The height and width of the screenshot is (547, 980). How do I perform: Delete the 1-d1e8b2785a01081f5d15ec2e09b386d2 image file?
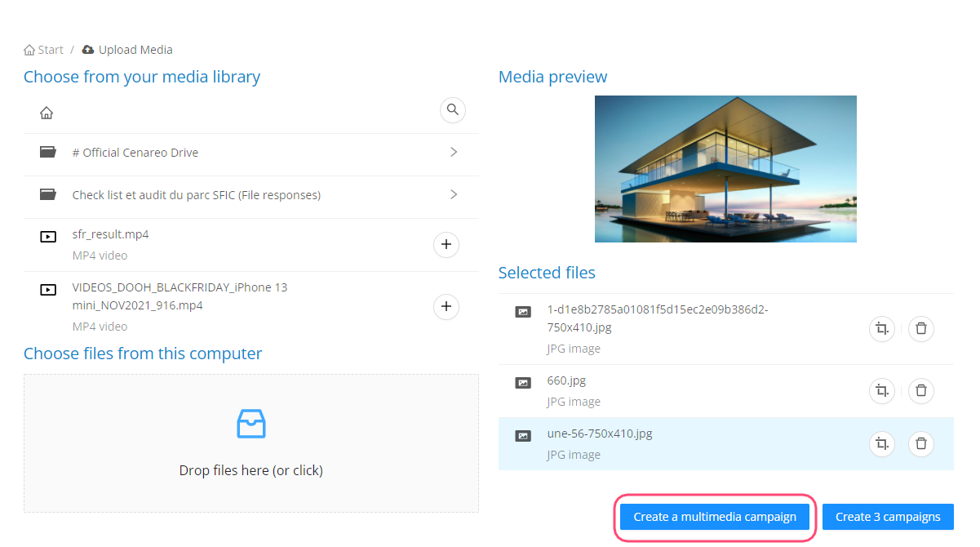pos(921,328)
